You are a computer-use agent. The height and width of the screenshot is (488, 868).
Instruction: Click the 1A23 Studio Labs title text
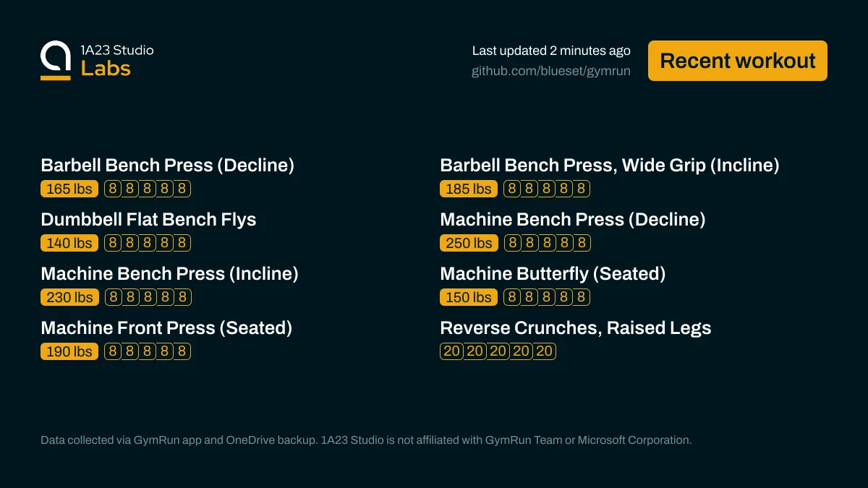coord(117,61)
